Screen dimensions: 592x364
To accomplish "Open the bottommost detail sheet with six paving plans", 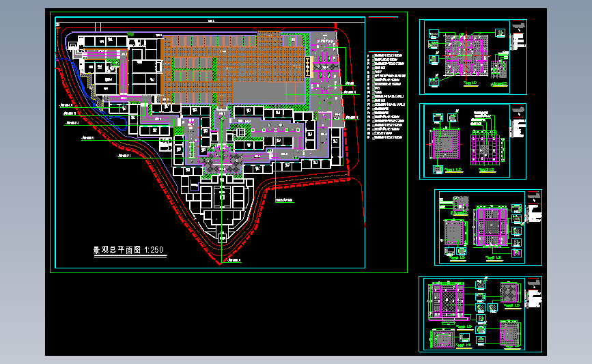I will point(480,314).
